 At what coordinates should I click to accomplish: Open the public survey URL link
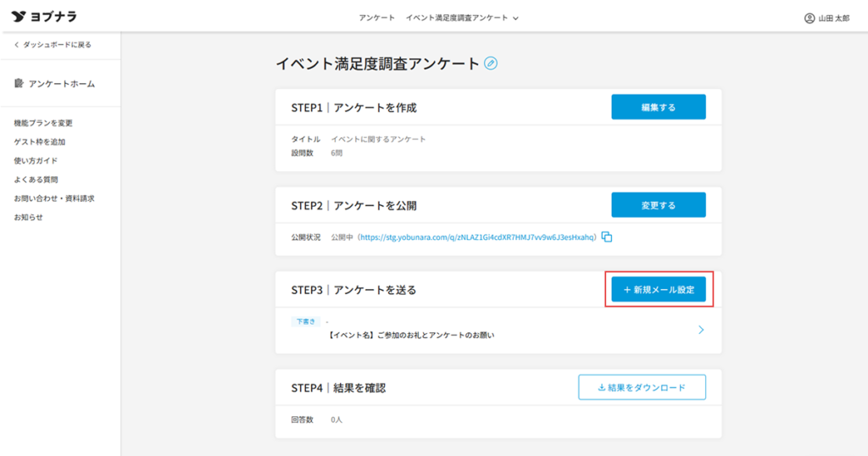[x=477, y=237]
